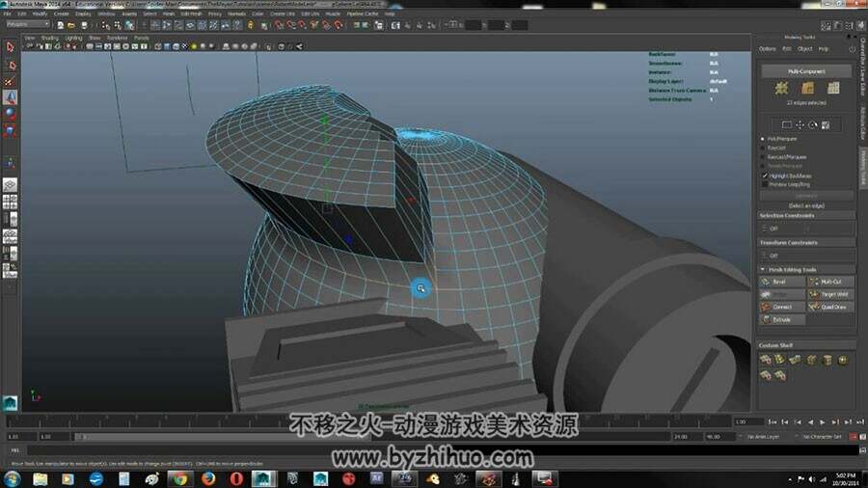Click the Multi-Cut button
Viewport: 868px width, 488px height.
click(830, 282)
